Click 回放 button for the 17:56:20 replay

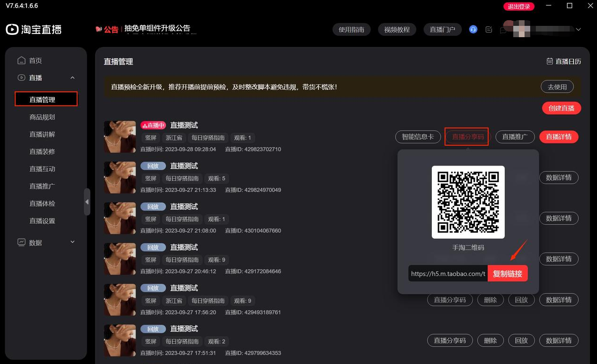click(521, 300)
